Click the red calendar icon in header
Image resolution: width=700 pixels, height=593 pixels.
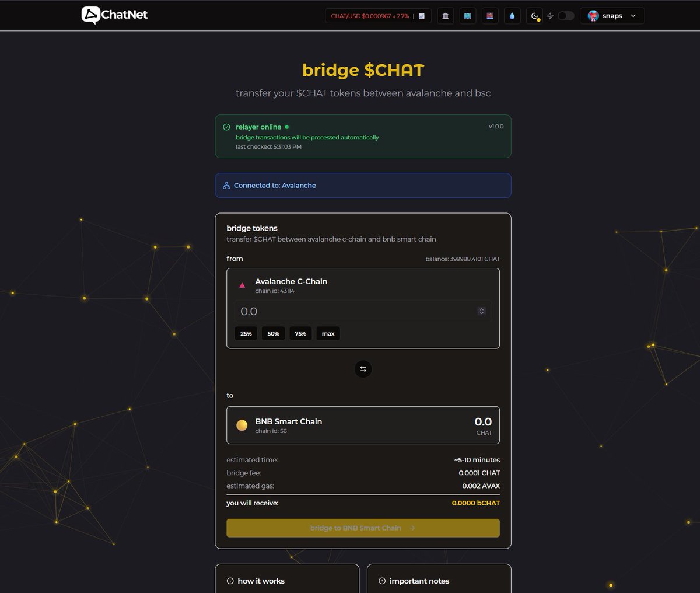(x=489, y=16)
